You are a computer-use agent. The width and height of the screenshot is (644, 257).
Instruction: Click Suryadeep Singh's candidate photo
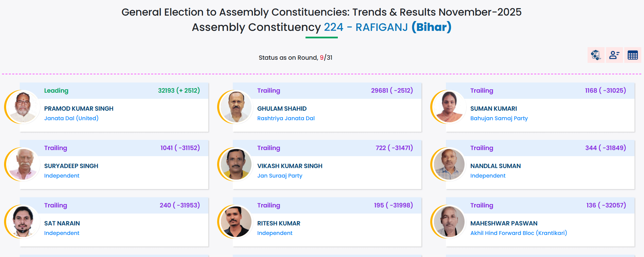click(x=23, y=164)
